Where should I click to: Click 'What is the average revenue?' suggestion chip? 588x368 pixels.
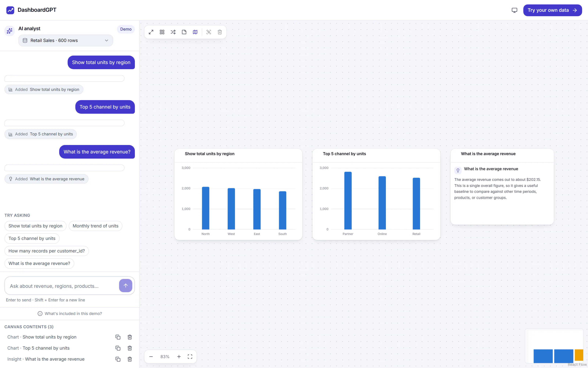[39, 264]
